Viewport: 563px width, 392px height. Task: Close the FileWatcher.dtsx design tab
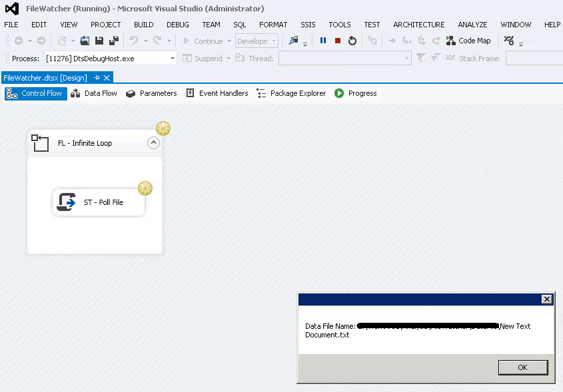[106, 78]
